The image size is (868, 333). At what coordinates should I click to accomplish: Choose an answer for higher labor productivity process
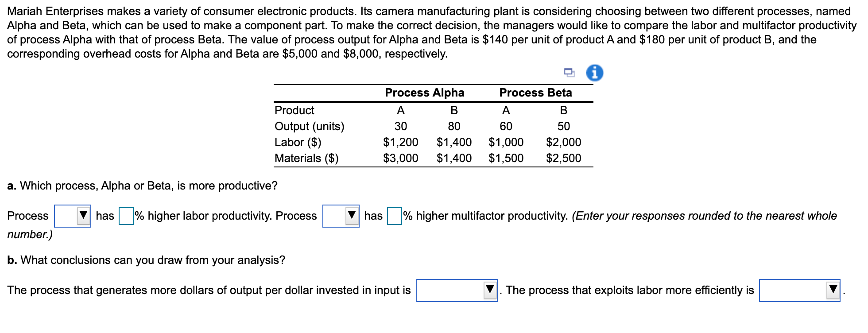pyautogui.click(x=72, y=217)
